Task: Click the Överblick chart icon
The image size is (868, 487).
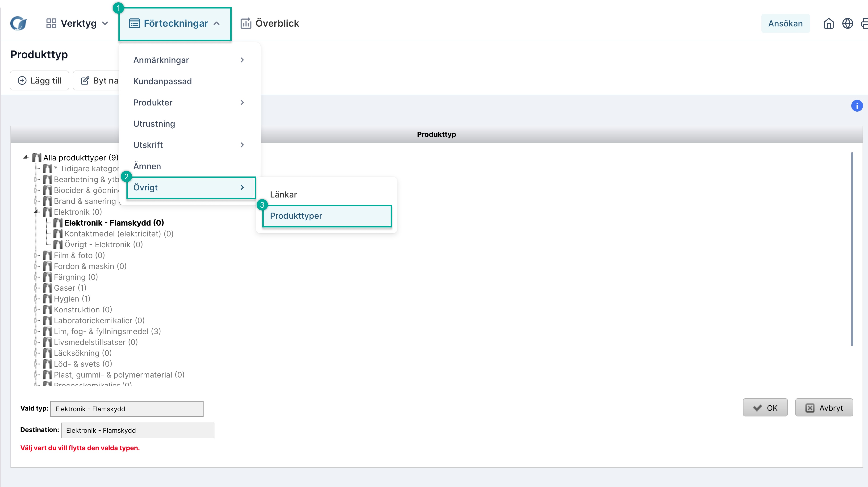Action: [246, 24]
